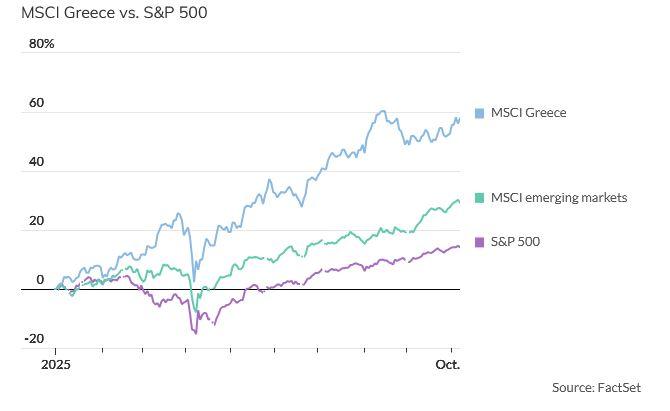The image size is (670, 411).
Task: Click the blue MSCI Greece legend swatch
Action: point(480,113)
